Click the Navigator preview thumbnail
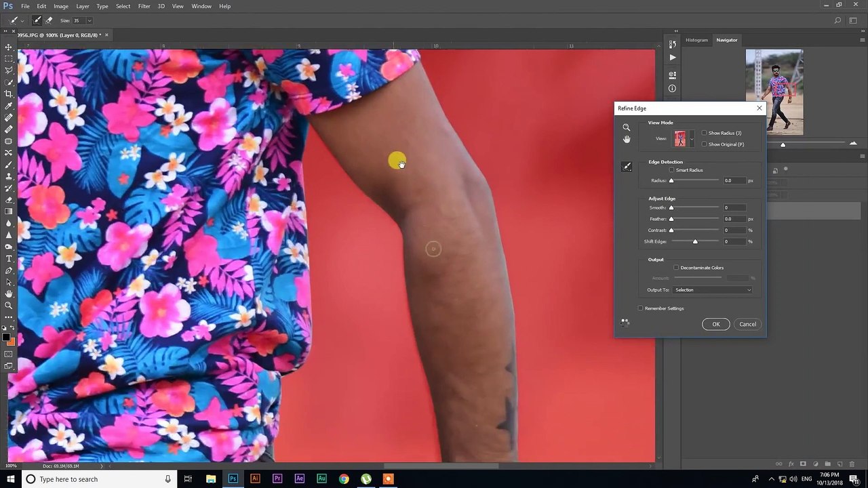The image size is (868, 488). point(774,92)
